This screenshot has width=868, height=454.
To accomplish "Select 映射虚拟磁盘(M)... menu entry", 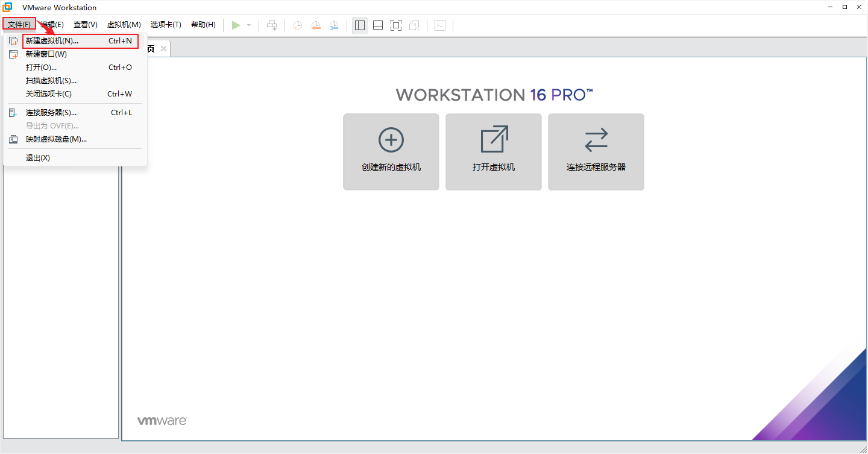I will click(75, 139).
